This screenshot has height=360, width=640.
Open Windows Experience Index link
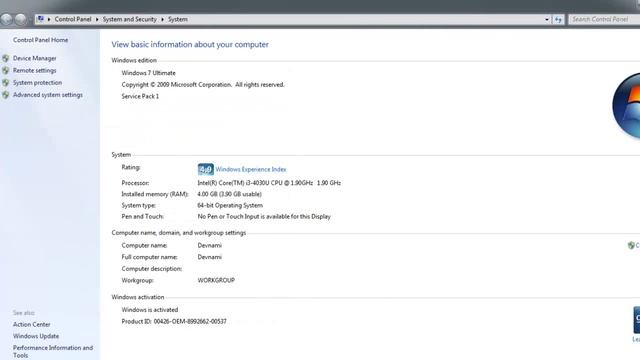(x=251, y=169)
